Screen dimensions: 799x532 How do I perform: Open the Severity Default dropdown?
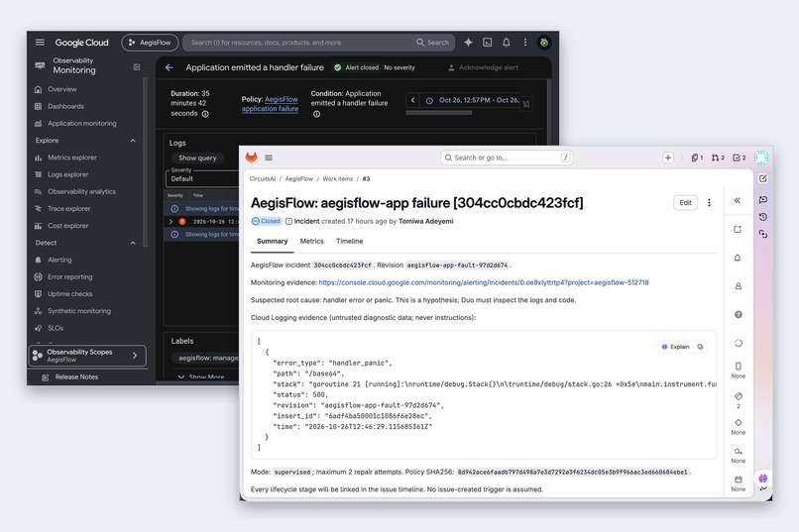click(x=203, y=178)
